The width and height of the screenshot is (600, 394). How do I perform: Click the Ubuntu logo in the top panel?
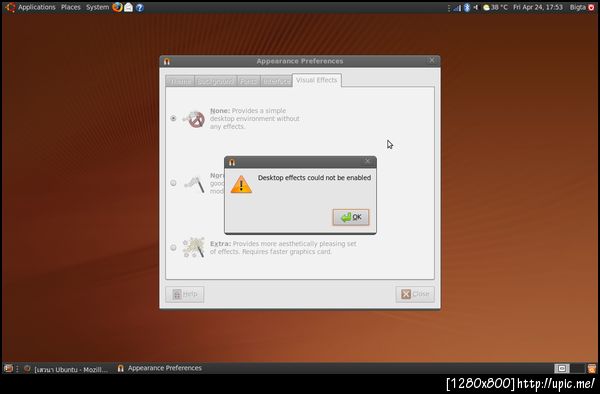10,7
